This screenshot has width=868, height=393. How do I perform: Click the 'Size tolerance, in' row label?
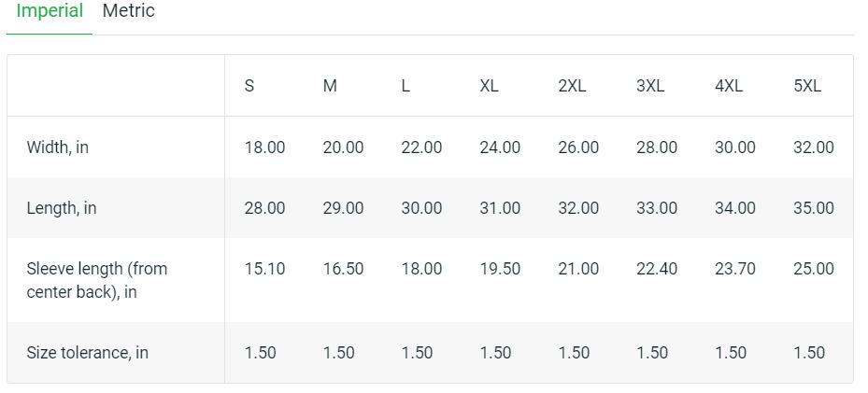[88, 353]
